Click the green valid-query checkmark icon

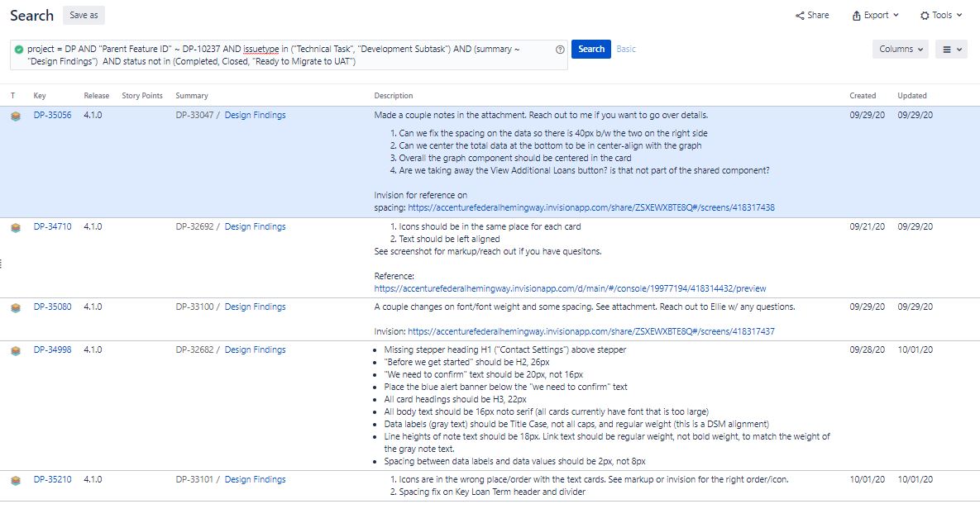tap(20, 49)
